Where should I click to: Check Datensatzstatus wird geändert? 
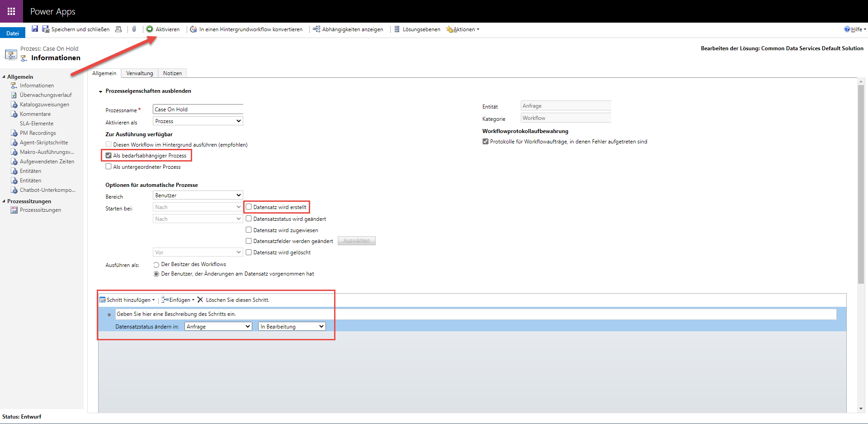pyautogui.click(x=249, y=219)
